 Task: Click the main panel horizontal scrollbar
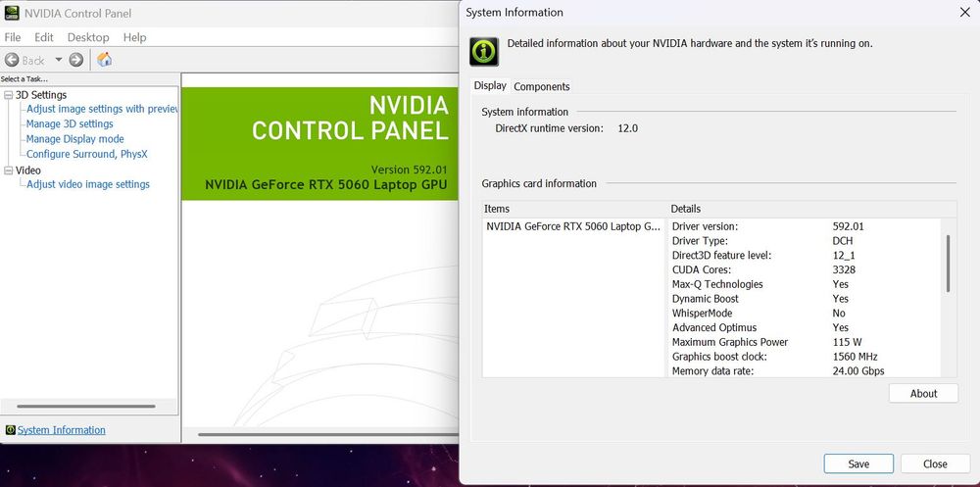point(328,434)
